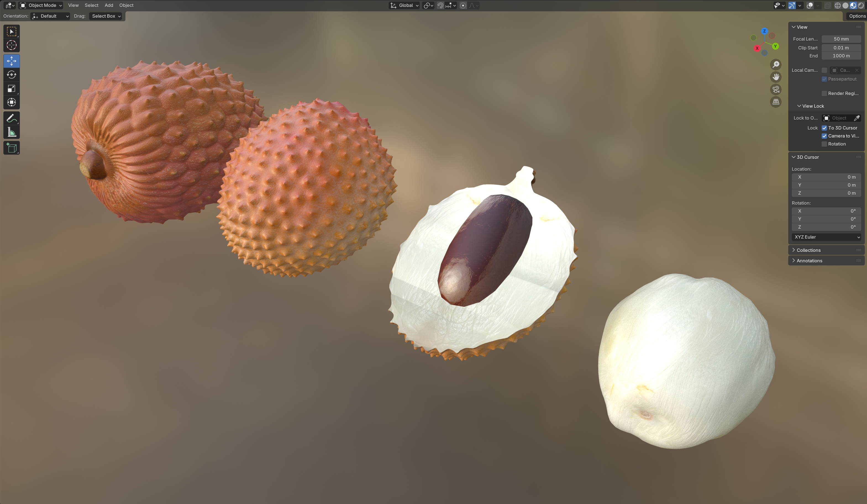Screen dimensions: 867x504
Task: Click the Focal Length 50 mm field
Action: (841, 39)
